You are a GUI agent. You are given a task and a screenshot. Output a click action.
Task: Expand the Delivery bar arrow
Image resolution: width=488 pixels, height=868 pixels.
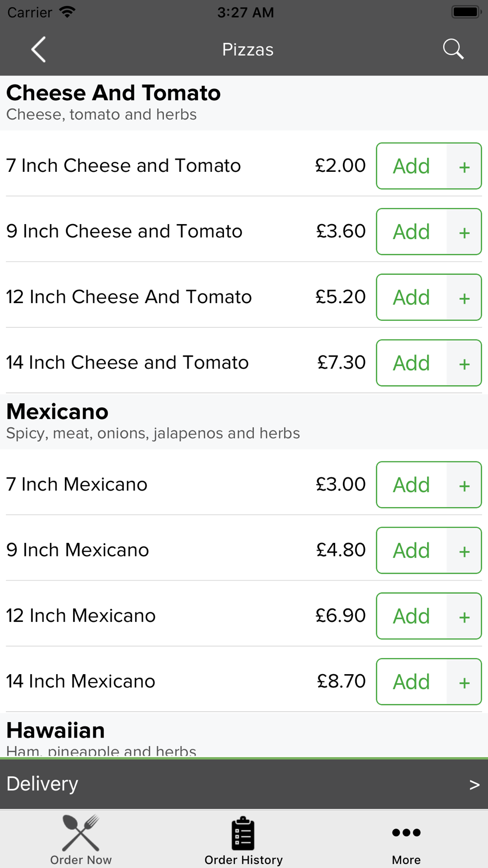click(474, 785)
